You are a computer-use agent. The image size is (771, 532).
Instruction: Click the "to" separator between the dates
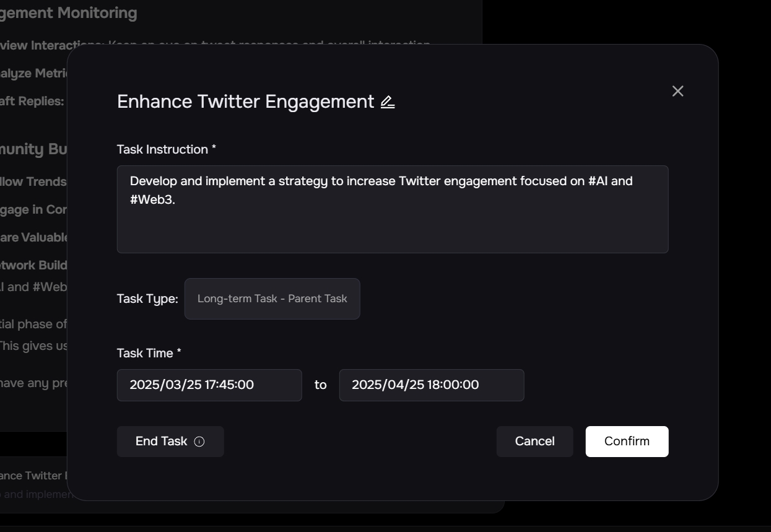320,385
